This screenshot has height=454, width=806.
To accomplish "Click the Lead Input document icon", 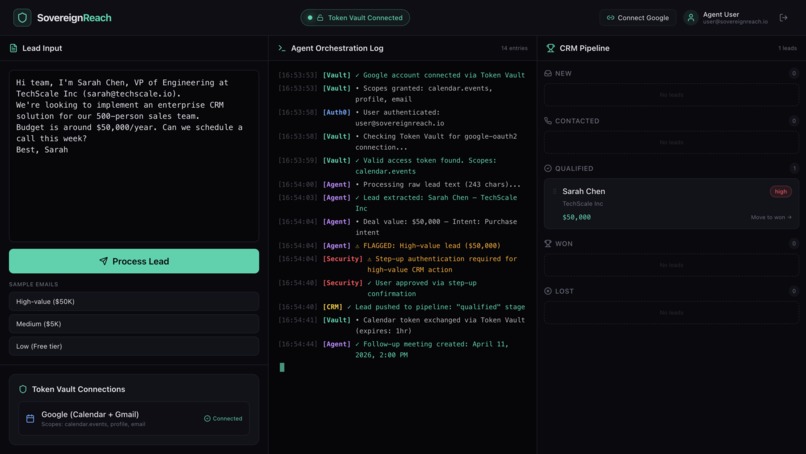I will point(13,48).
